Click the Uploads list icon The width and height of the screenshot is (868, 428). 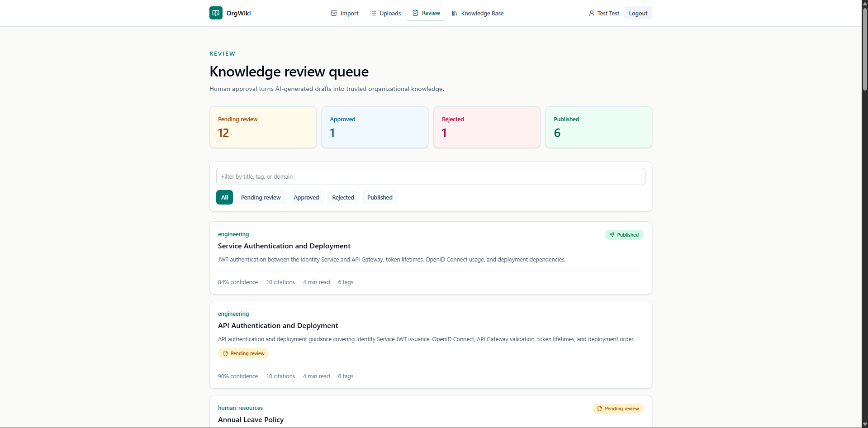373,13
